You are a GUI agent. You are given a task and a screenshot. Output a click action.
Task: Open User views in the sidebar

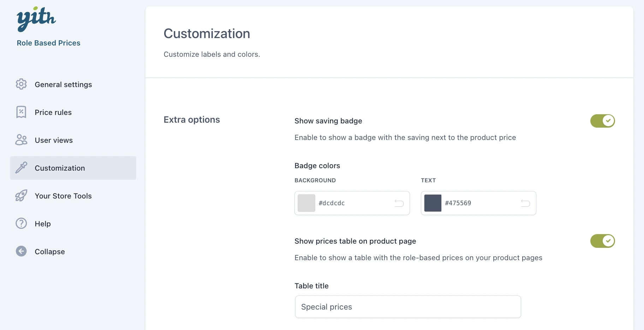click(54, 140)
